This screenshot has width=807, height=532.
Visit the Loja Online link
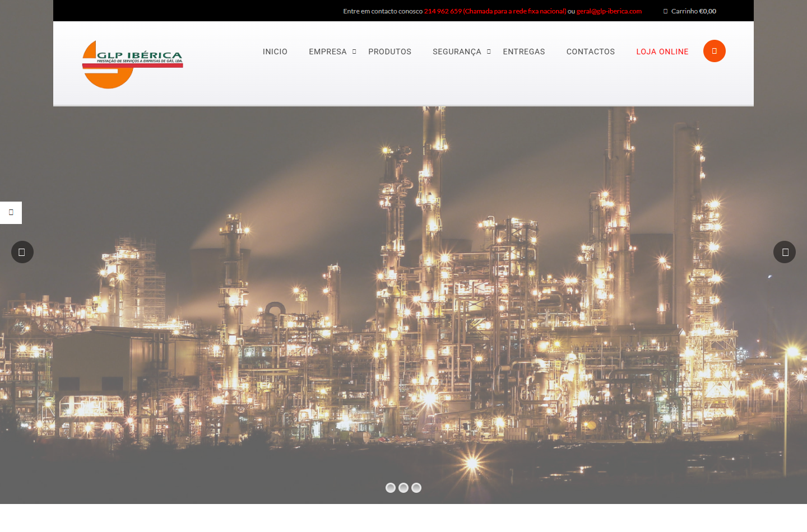[x=662, y=52]
